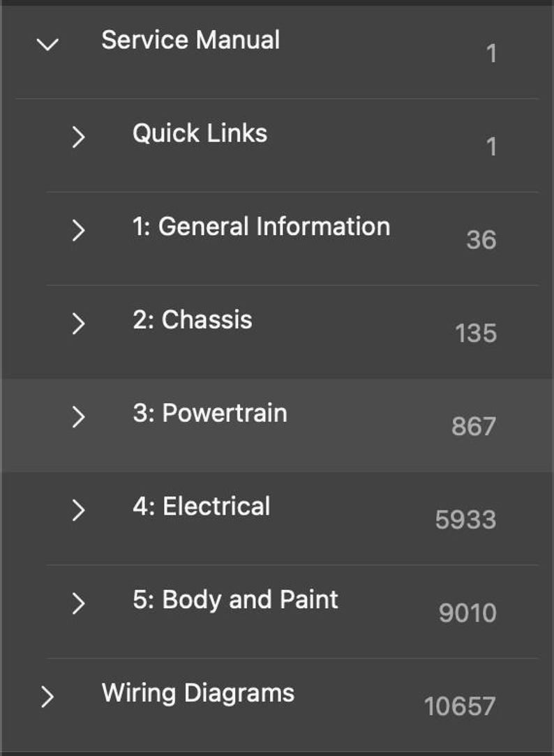This screenshot has width=554, height=756.
Task: Expand the 4: Electrical chevron
Action: pos(78,511)
